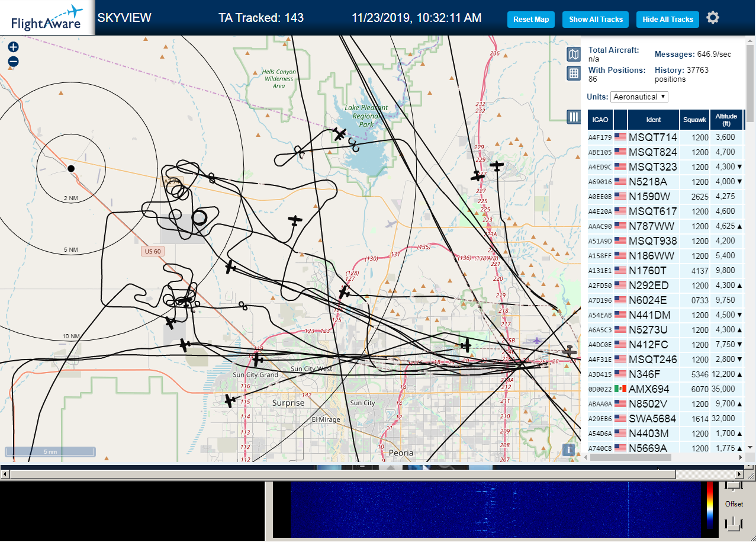The width and height of the screenshot is (756, 542).
Task: Click the lower window horizontal scrollbar right arrow
Action: pyautogui.click(x=739, y=474)
